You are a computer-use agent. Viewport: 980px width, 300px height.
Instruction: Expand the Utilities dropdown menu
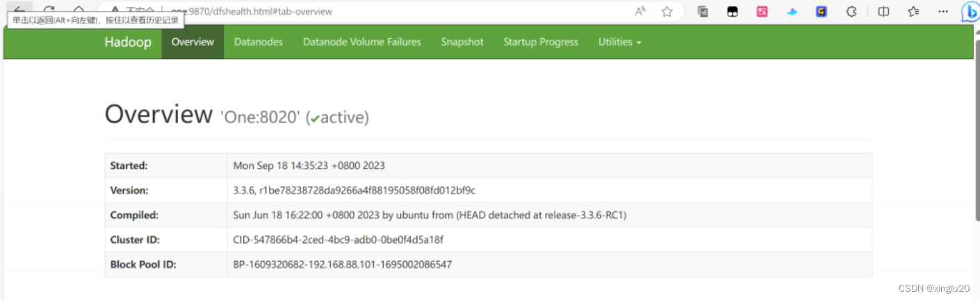coord(620,42)
